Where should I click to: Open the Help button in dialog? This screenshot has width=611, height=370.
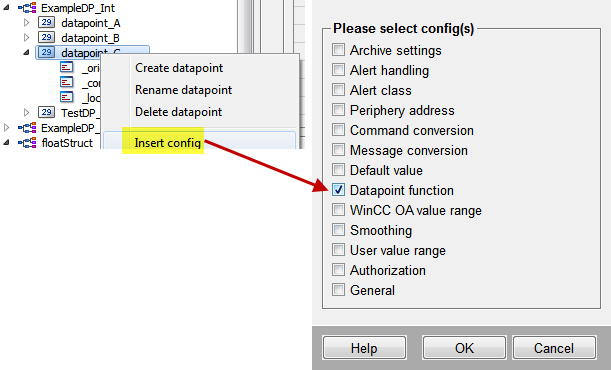(x=364, y=347)
